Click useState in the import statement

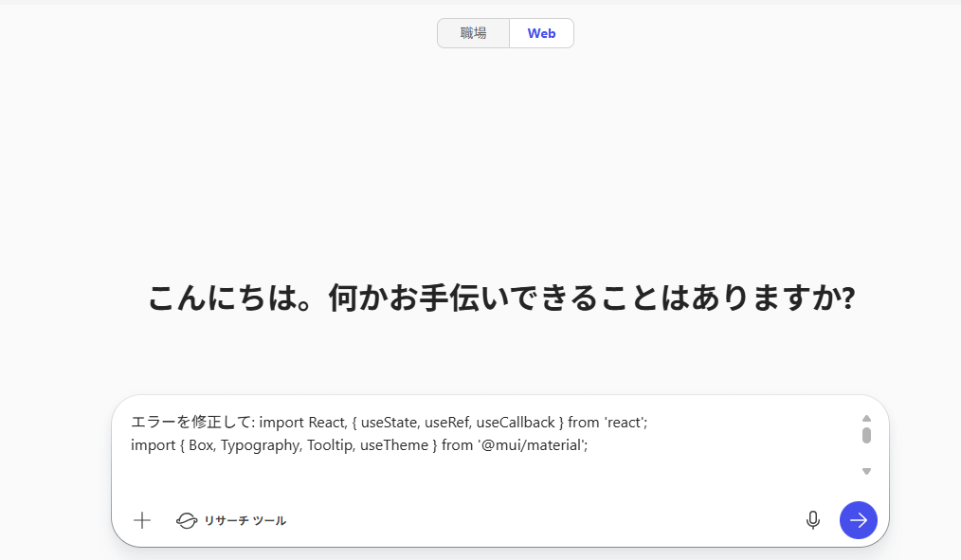click(x=390, y=423)
